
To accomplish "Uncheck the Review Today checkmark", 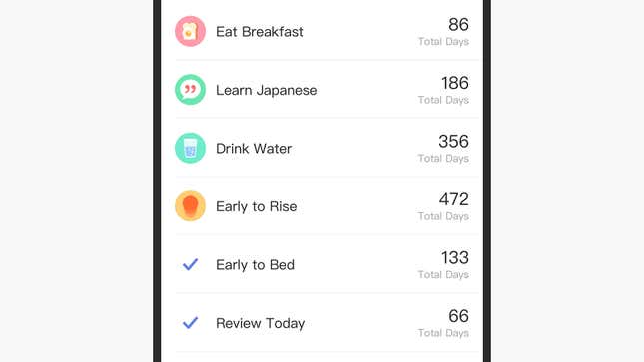I will (x=190, y=323).
